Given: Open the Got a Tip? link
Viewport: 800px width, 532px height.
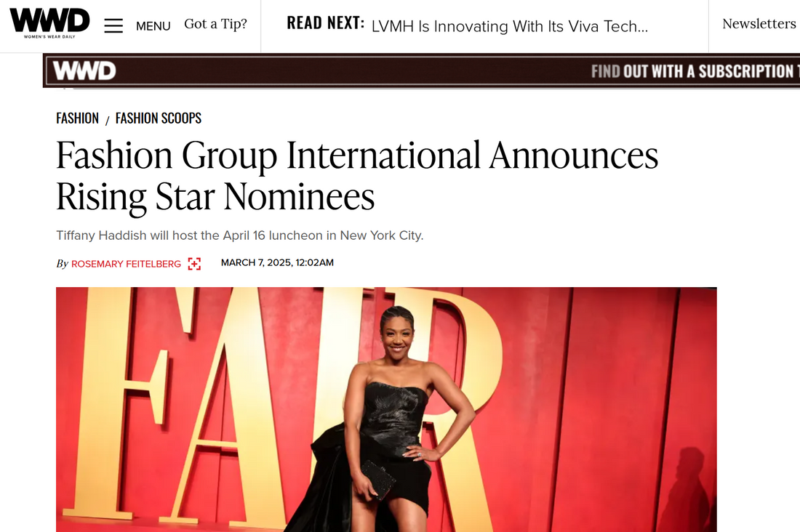Looking at the screenshot, I should [x=215, y=24].
